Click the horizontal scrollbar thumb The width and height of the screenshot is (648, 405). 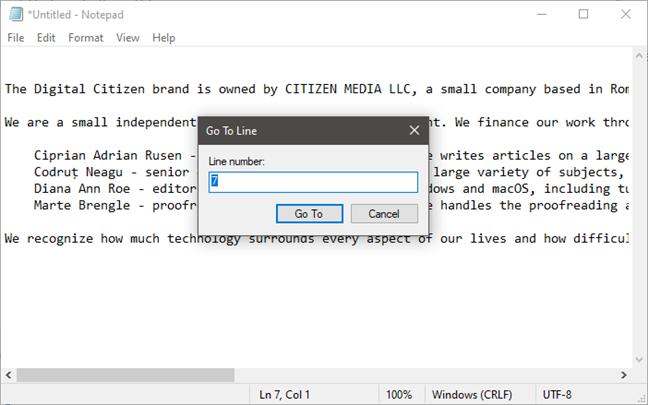(x=125, y=375)
